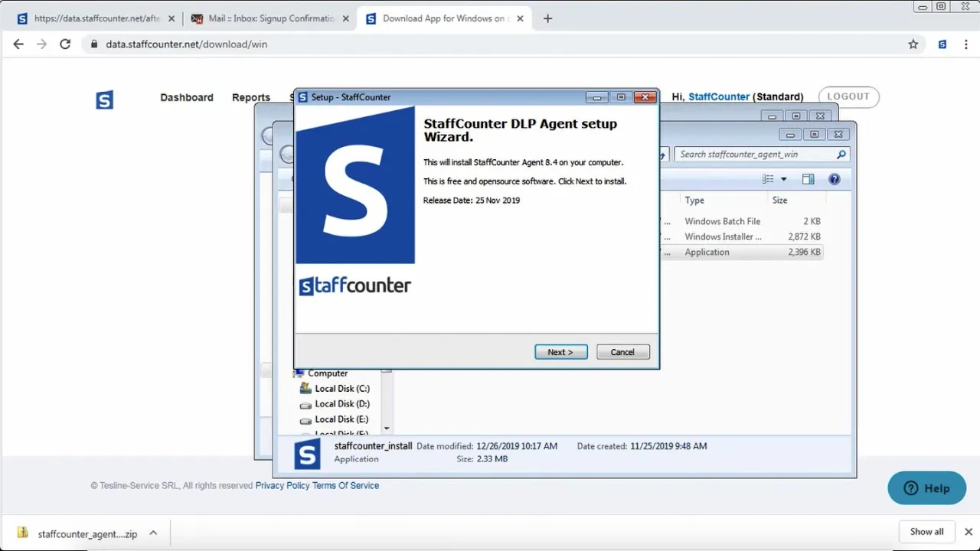Select Computer in the navigation tree
This screenshot has height=551, width=980.
(328, 373)
